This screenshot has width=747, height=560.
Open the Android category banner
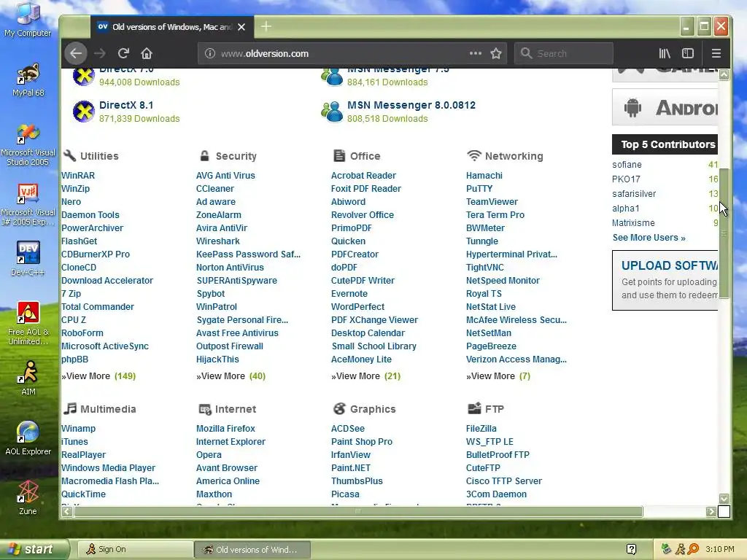click(665, 107)
